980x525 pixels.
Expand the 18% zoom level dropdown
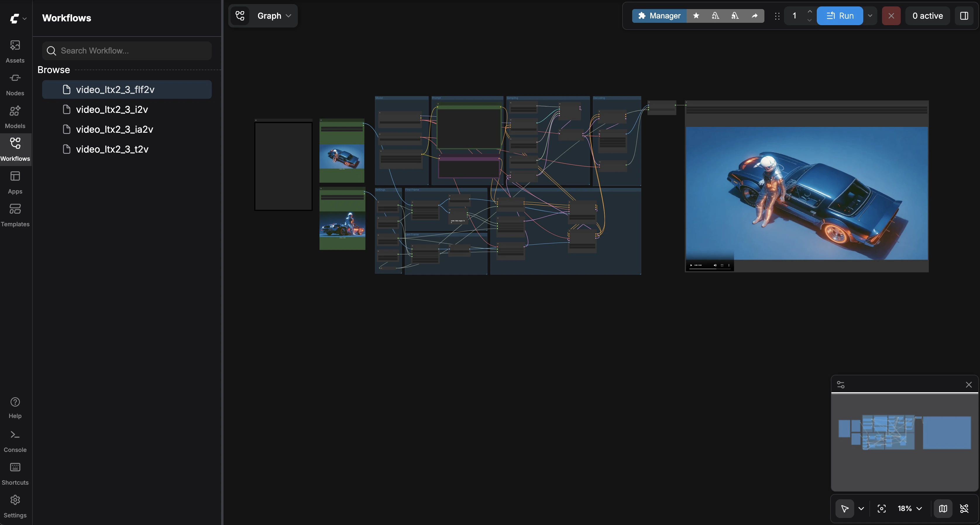pos(909,508)
